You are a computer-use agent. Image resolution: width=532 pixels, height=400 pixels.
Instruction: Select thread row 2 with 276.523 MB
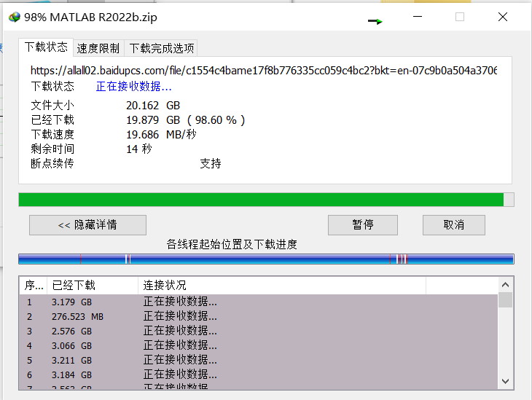tap(259, 316)
